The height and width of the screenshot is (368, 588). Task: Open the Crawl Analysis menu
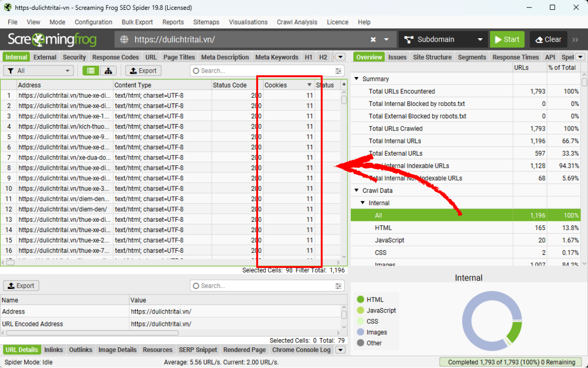(x=296, y=22)
